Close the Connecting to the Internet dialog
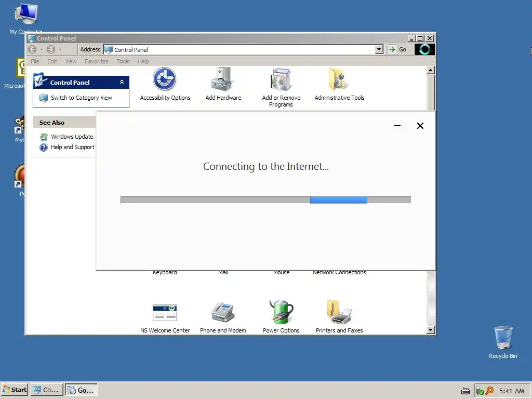This screenshot has height=399, width=532. (420, 126)
